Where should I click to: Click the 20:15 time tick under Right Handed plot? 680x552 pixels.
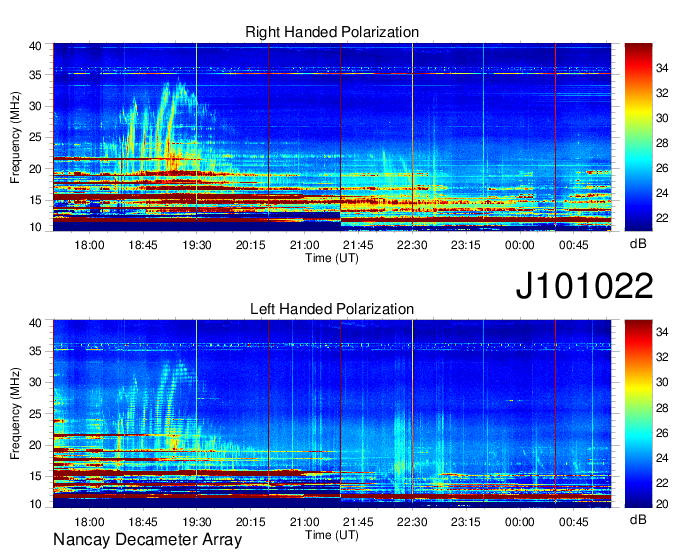pos(251,245)
